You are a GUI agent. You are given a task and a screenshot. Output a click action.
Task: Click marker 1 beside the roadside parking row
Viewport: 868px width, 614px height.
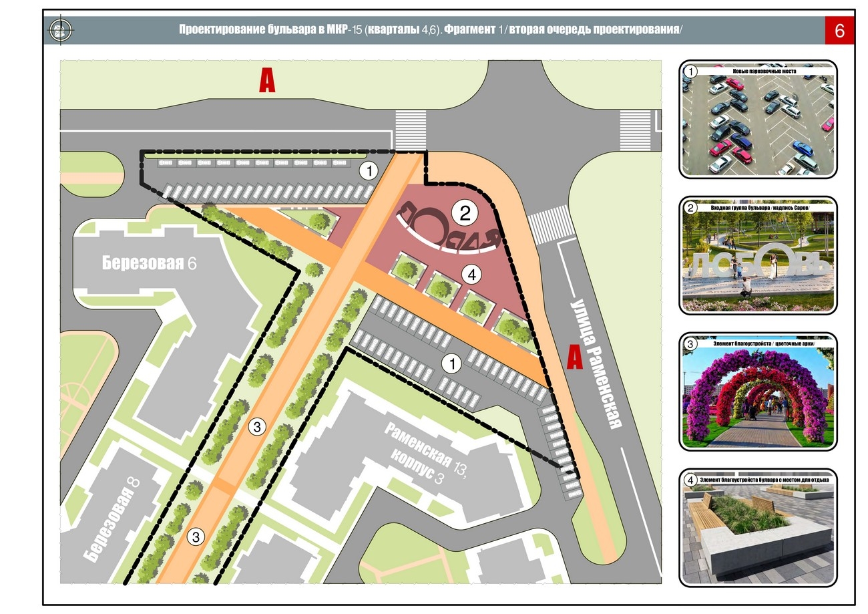pos(369,171)
